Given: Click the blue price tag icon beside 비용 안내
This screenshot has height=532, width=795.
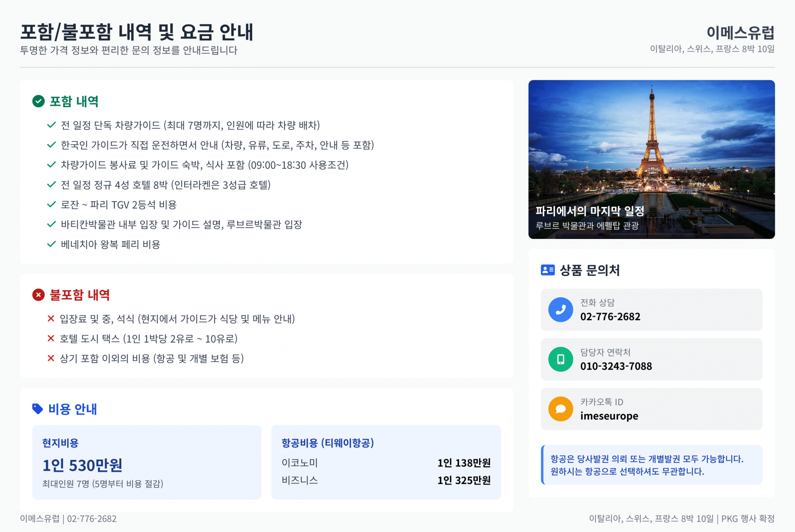Looking at the screenshot, I should tap(38, 409).
